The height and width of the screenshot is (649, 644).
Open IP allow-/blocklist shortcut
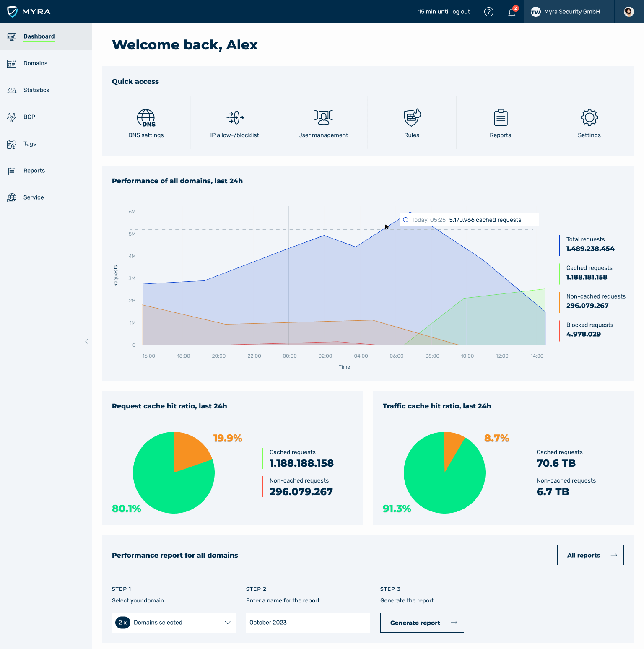pos(235,118)
